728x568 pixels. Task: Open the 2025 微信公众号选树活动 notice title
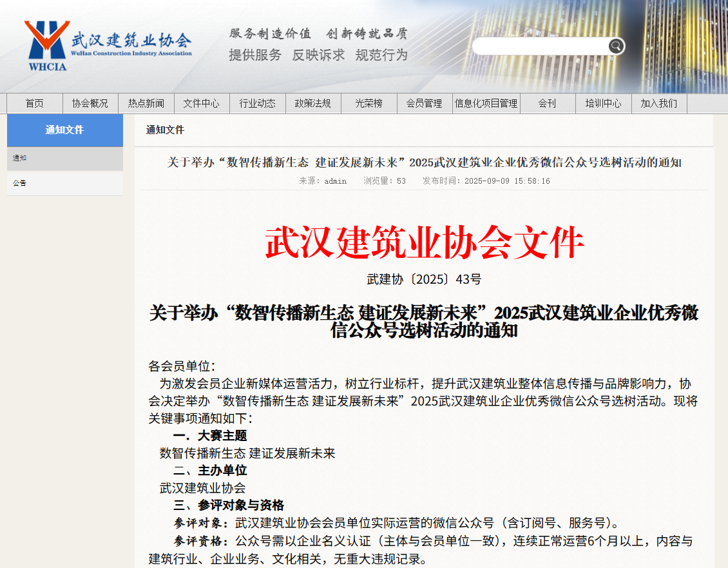[425, 162]
